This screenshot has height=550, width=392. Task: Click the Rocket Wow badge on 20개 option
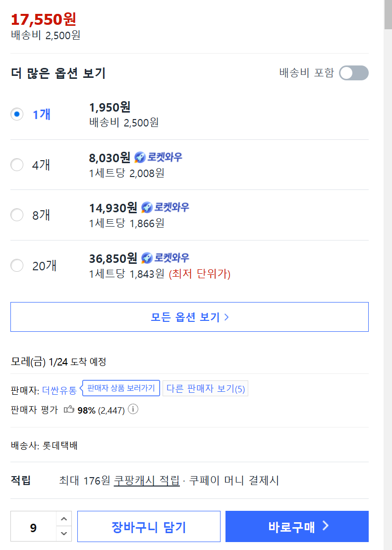click(x=165, y=258)
